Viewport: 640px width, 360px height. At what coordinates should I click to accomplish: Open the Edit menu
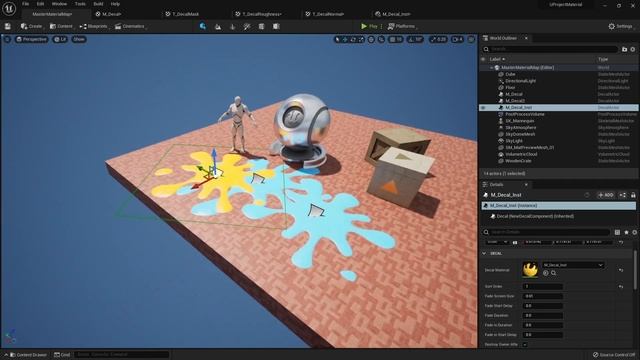point(40,4)
